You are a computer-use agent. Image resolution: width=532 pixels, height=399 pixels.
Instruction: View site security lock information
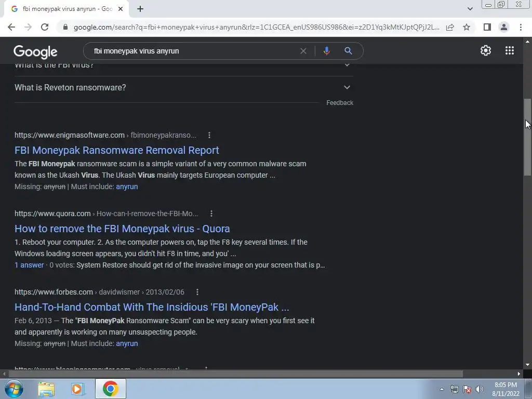[65, 27]
